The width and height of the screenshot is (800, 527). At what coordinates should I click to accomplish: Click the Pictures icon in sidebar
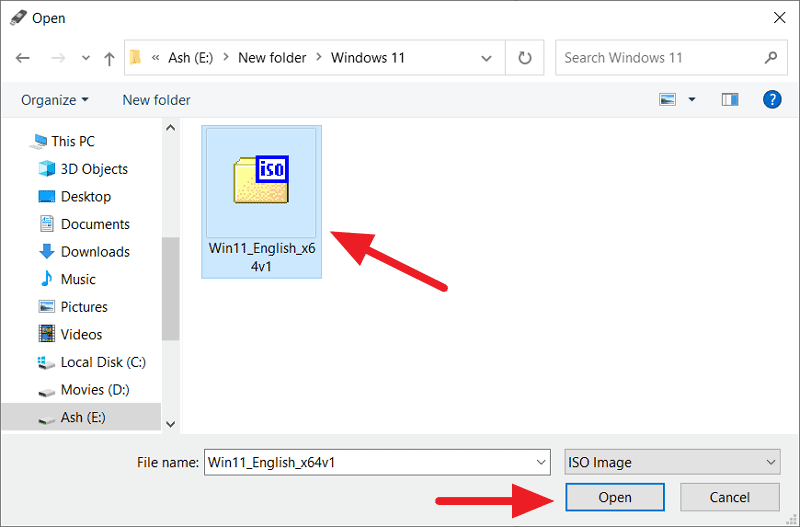[x=47, y=307]
